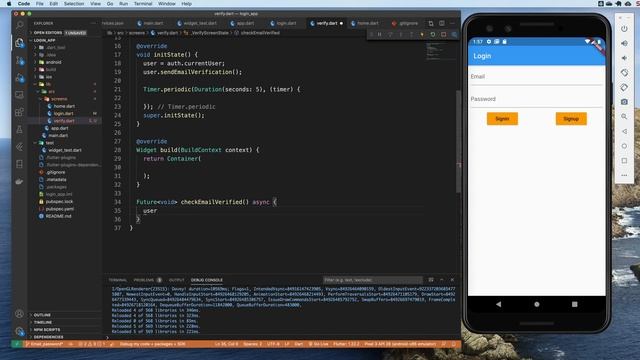
Task: Click the debug console filter input
Action: 372,280
